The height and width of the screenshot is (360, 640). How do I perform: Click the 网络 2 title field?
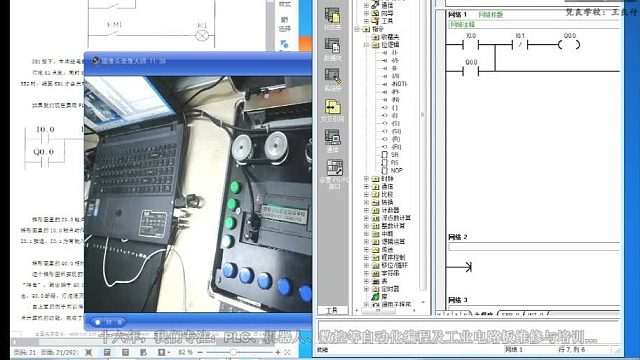[x=534, y=247]
